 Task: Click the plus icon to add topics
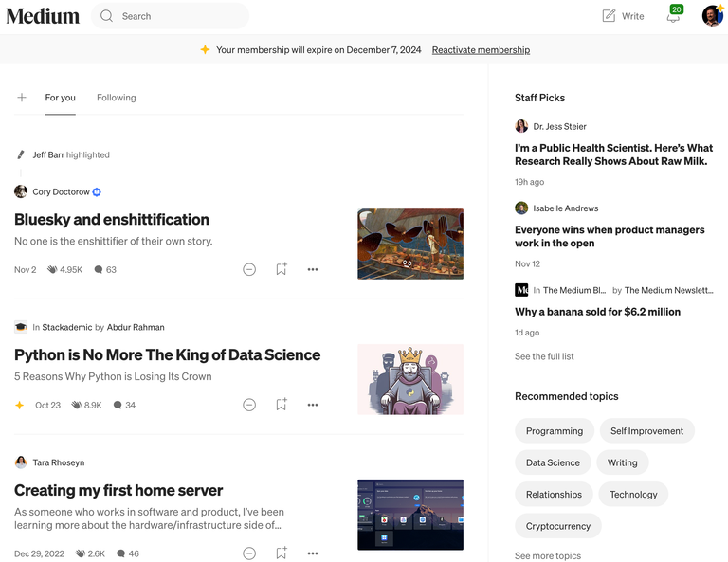click(22, 98)
